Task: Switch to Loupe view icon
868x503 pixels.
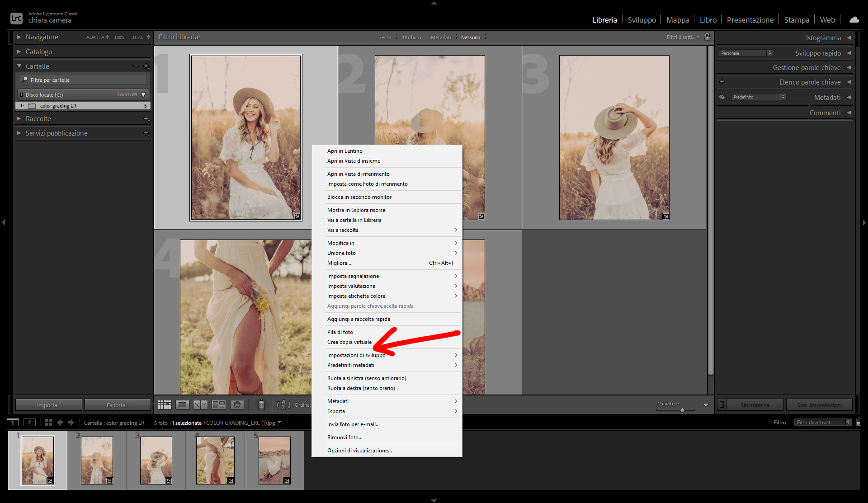Action: pyautogui.click(x=183, y=405)
